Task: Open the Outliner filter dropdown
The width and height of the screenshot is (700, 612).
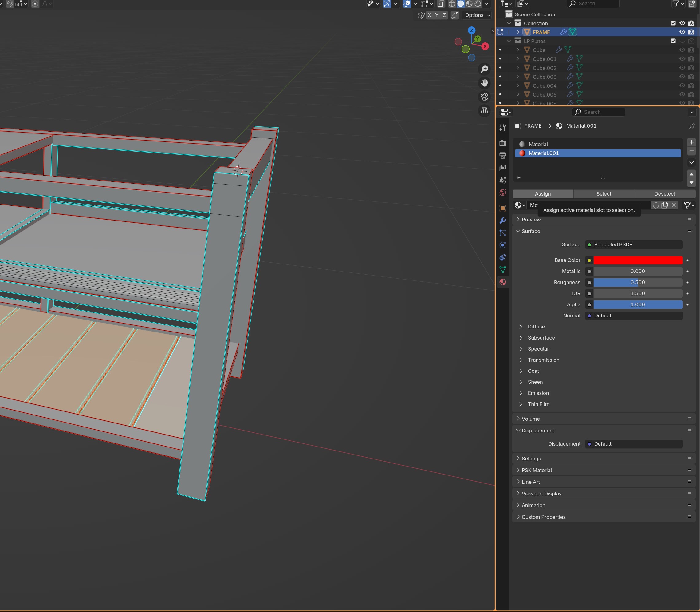Action: pyautogui.click(x=678, y=4)
